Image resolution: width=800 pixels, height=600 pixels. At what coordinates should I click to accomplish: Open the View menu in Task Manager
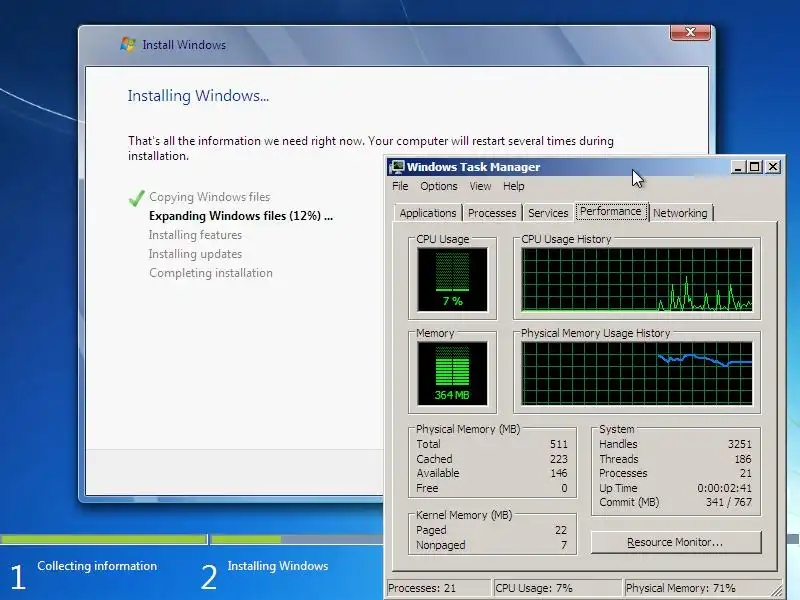point(480,186)
